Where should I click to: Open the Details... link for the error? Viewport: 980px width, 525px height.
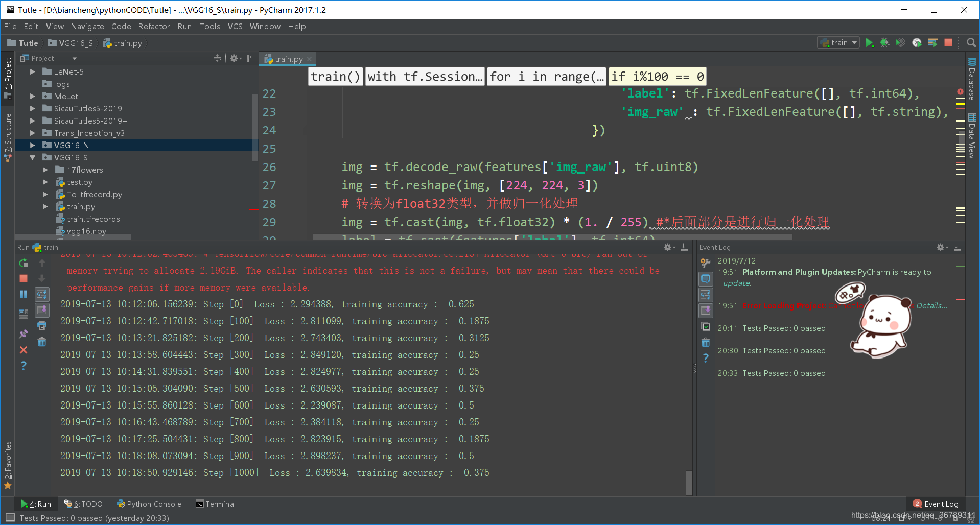931,305
